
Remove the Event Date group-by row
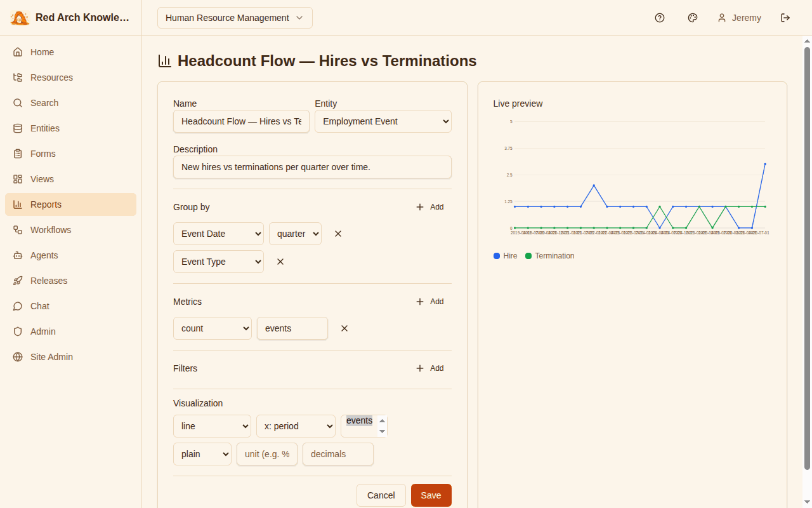click(x=338, y=234)
